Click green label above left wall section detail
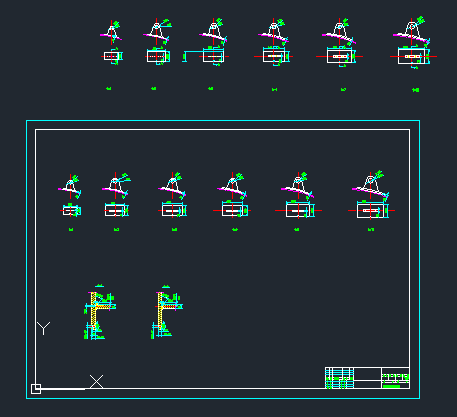Image resolution: width=457 pixels, height=417 pixels. coord(99,286)
